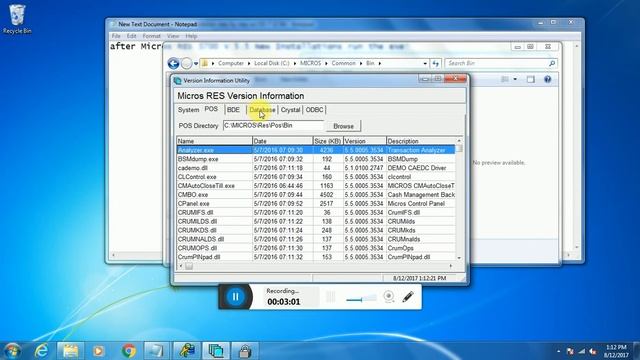
Task: Open Notepad's File menu
Action: 116,36
